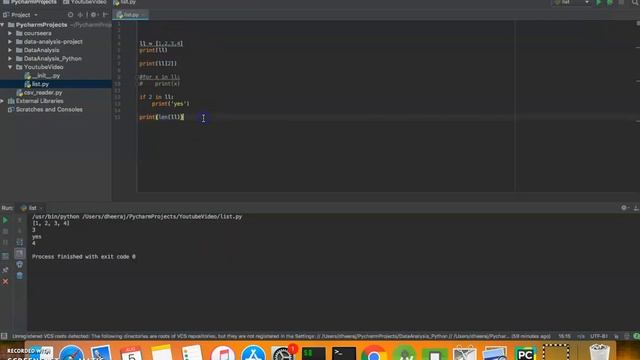Click the Debug bug icon in toolbar
Image resolution: width=640 pixels, height=360 pixels.
pyautogui.click(x=610, y=2)
